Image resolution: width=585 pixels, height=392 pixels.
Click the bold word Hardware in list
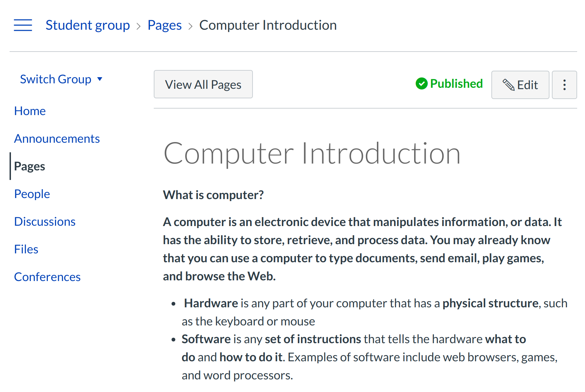click(211, 303)
